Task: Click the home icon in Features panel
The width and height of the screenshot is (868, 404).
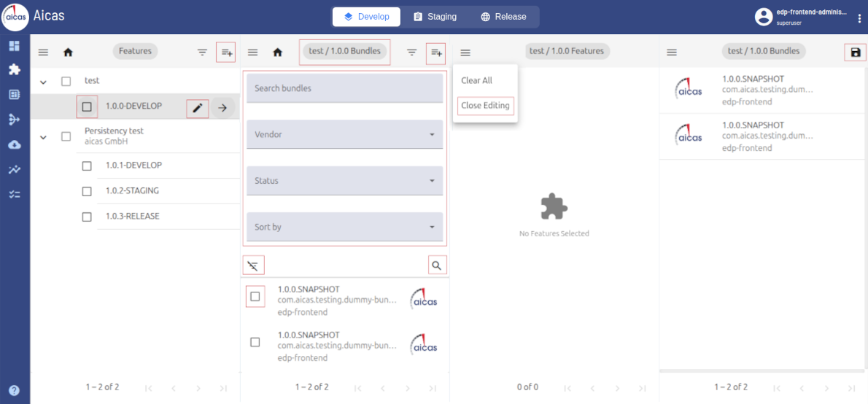Action: coord(68,53)
